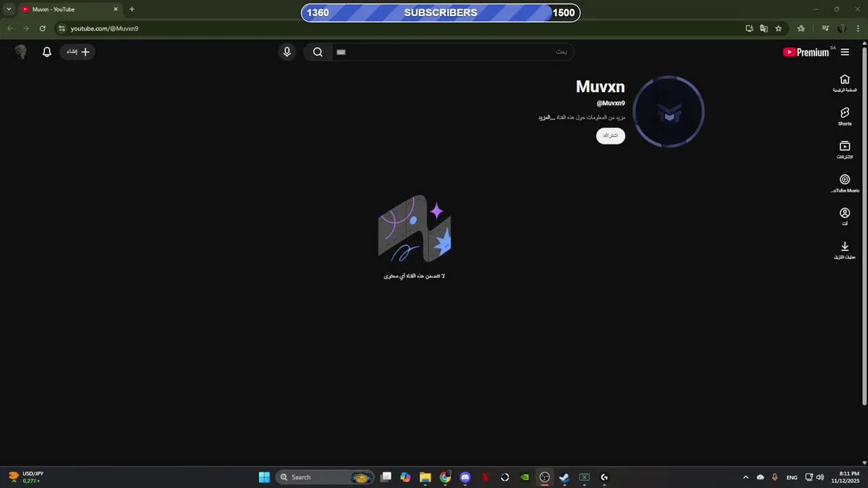868x488 pixels.
Task: Go forward with the browser forward arrow
Action: click(x=26, y=28)
